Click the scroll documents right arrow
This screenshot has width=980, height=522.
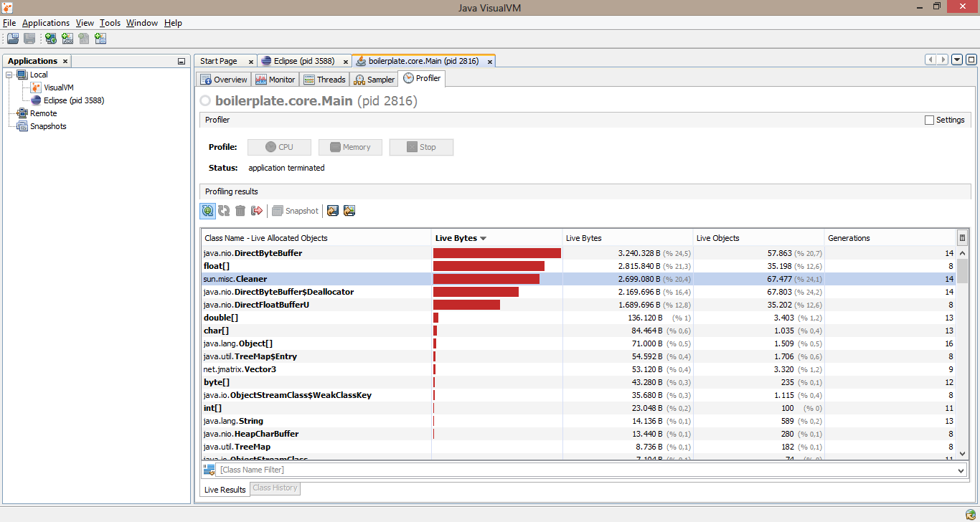943,60
